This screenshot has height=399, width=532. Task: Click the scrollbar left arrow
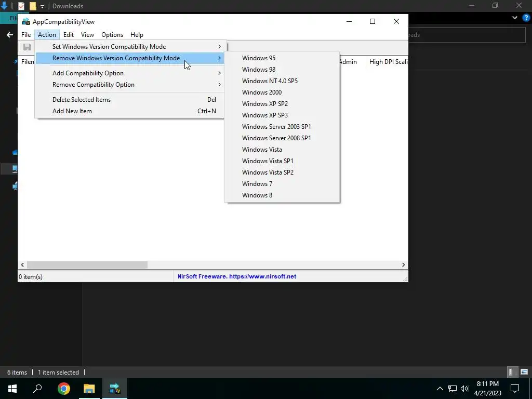coord(22,264)
